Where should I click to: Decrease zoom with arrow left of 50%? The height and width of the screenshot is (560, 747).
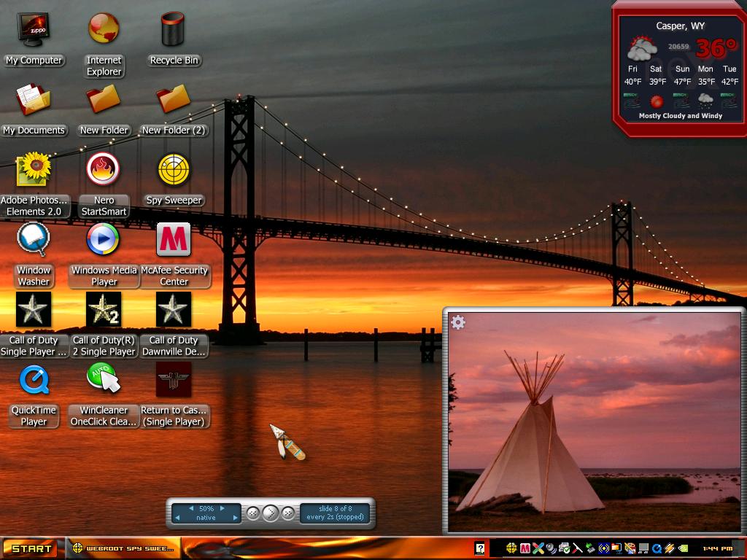tap(192, 508)
